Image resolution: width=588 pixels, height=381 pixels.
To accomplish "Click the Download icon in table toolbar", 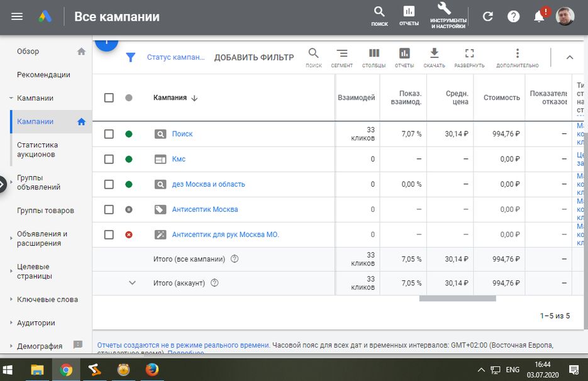I will pyautogui.click(x=434, y=55).
